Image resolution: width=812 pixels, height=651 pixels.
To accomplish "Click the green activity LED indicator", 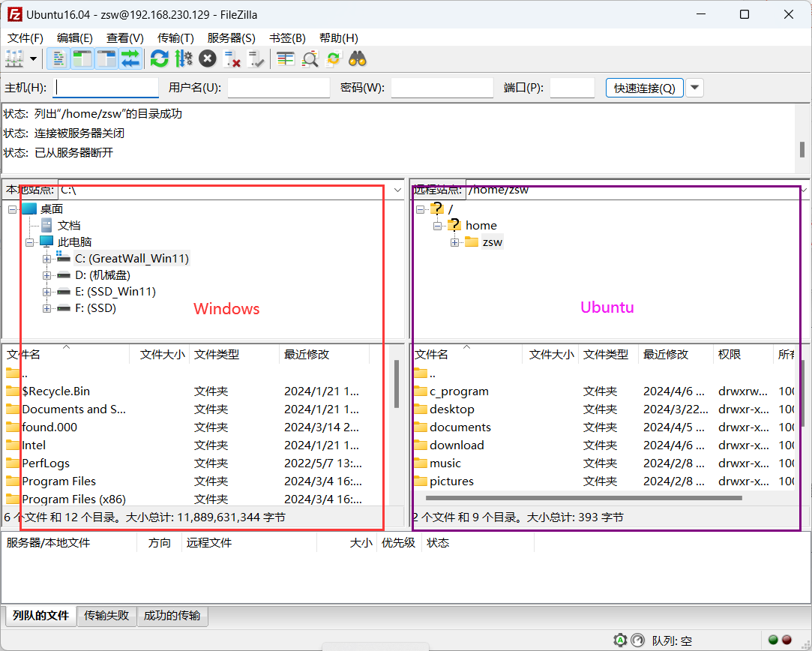I will pyautogui.click(x=773, y=640).
